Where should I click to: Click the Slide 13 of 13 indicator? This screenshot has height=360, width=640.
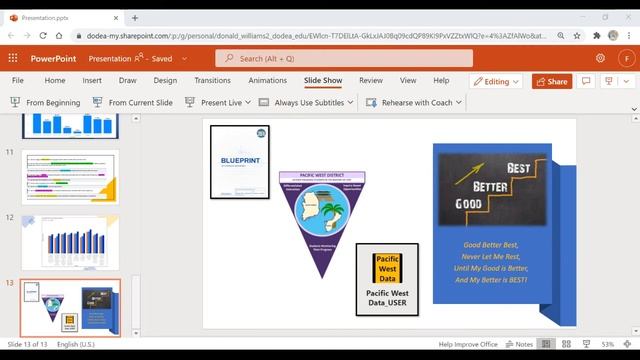point(27,344)
